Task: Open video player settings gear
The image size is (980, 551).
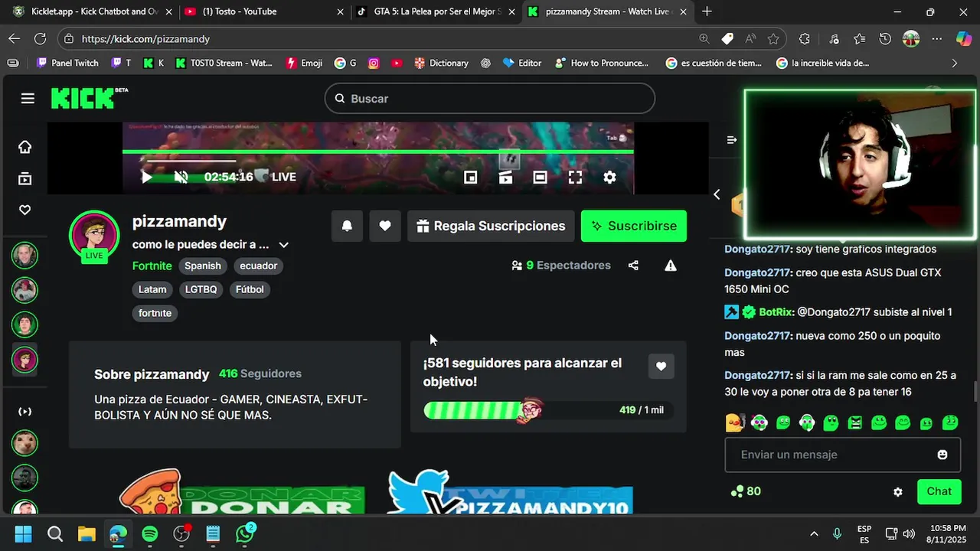Action: (609, 177)
